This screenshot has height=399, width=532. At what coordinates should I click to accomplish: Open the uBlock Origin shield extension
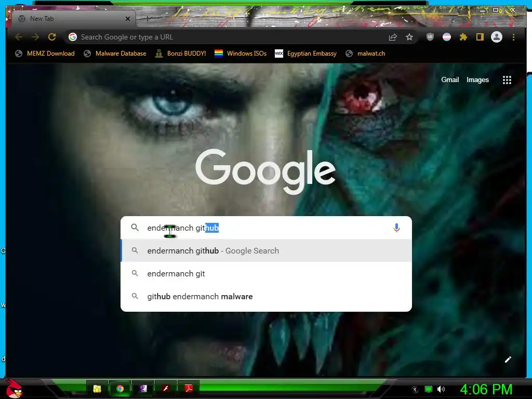pyautogui.click(x=430, y=37)
